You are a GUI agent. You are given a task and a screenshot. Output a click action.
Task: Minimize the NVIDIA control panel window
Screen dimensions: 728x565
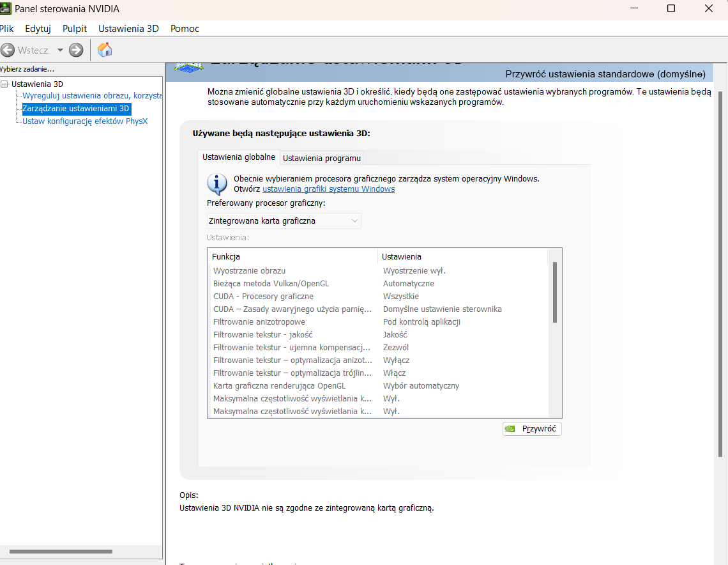[633, 8]
